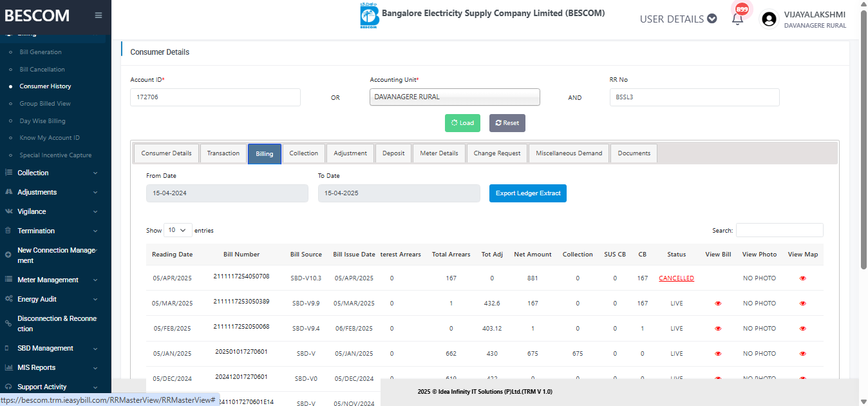
Task: Sort by Reading Date column header
Action: 172,255
